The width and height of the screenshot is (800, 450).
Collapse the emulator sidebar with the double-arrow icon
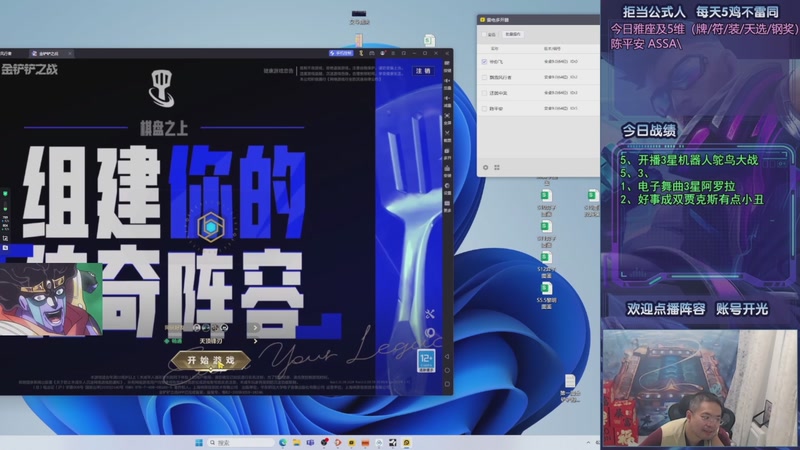click(x=447, y=53)
